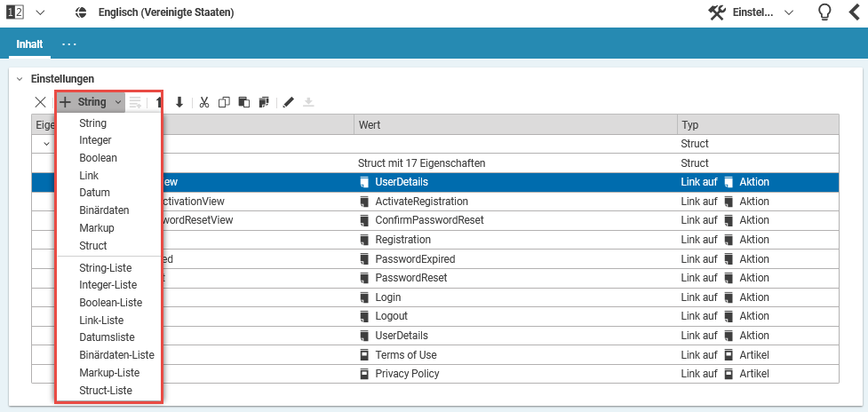Click the paste icon in settings toolbar
This screenshot has height=412, width=868.
click(x=243, y=102)
